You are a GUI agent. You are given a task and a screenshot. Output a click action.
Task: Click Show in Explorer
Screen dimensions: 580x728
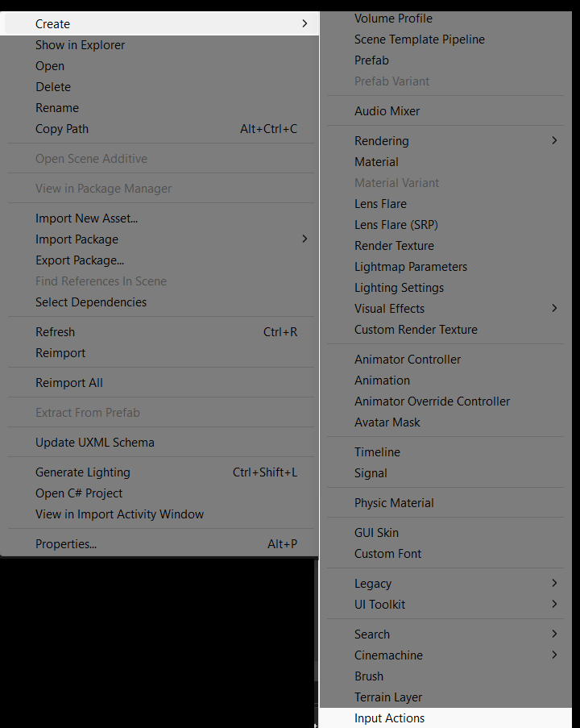(x=80, y=45)
